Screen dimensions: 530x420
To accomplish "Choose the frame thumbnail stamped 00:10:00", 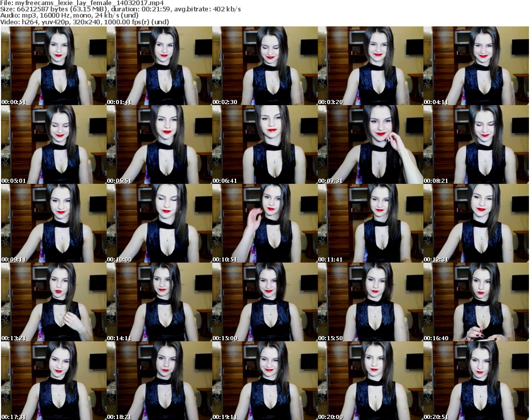I will tap(159, 224).
